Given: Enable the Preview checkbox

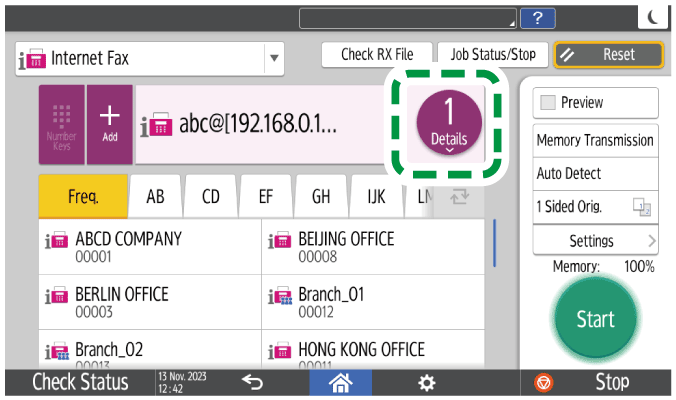Looking at the screenshot, I should [549, 103].
